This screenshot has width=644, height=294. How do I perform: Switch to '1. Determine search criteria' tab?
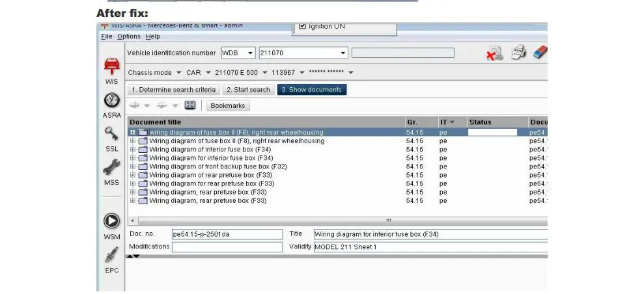click(174, 90)
